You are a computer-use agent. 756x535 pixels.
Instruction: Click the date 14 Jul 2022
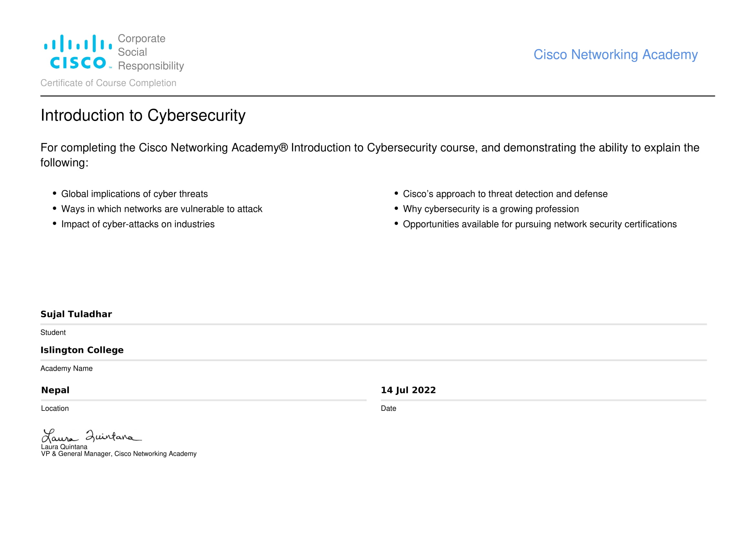[x=408, y=390]
